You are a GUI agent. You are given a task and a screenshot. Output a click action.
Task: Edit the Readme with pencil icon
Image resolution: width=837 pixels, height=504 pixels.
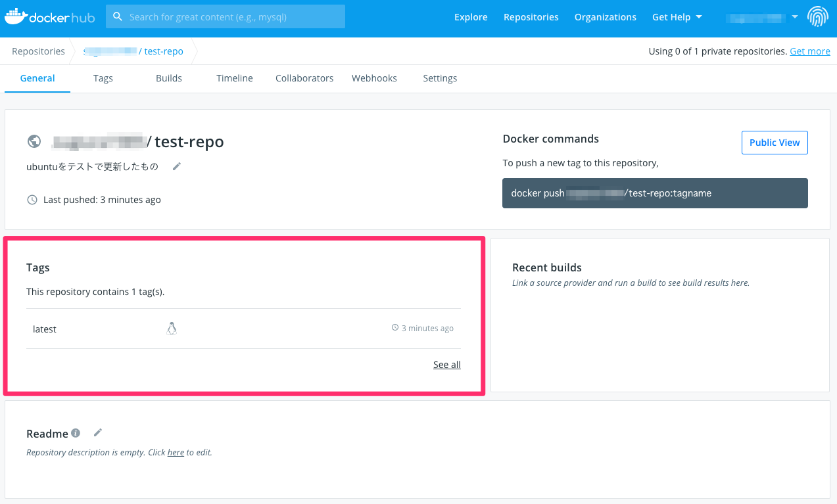[98, 432]
